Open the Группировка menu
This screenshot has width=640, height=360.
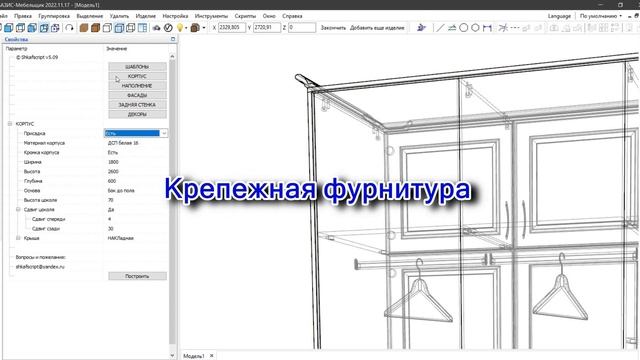[54, 16]
